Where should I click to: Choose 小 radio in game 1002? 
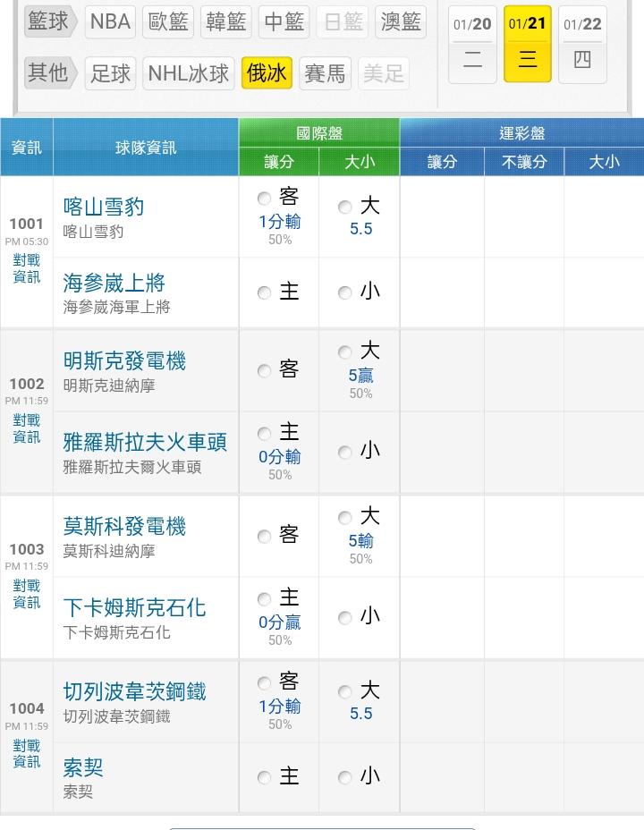point(345,453)
